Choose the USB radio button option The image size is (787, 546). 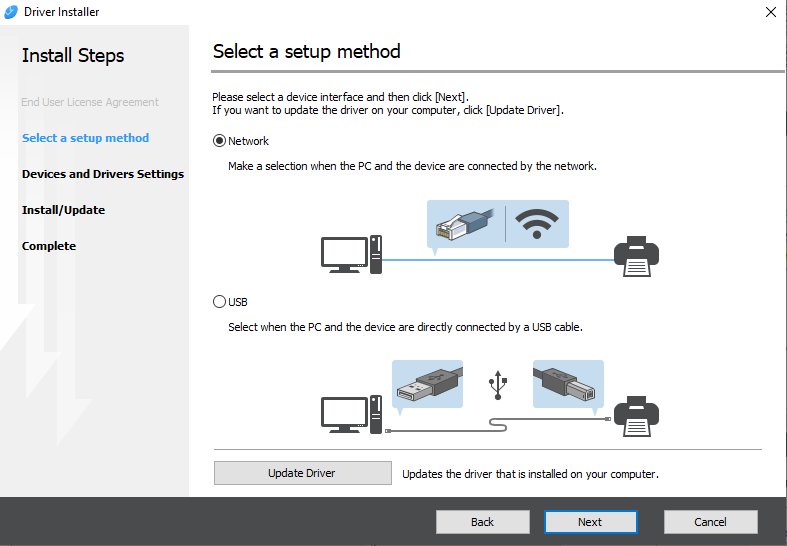coord(220,301)
